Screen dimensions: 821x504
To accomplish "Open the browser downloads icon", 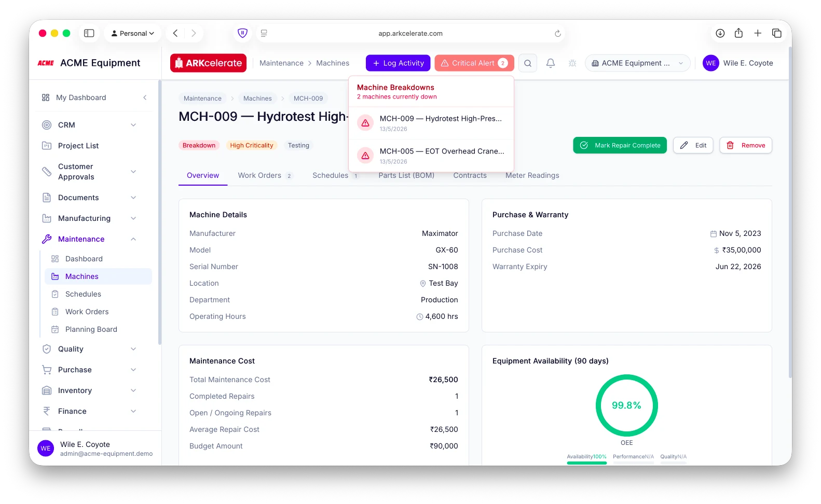I will pyautogui.click(x=720, y=33).
